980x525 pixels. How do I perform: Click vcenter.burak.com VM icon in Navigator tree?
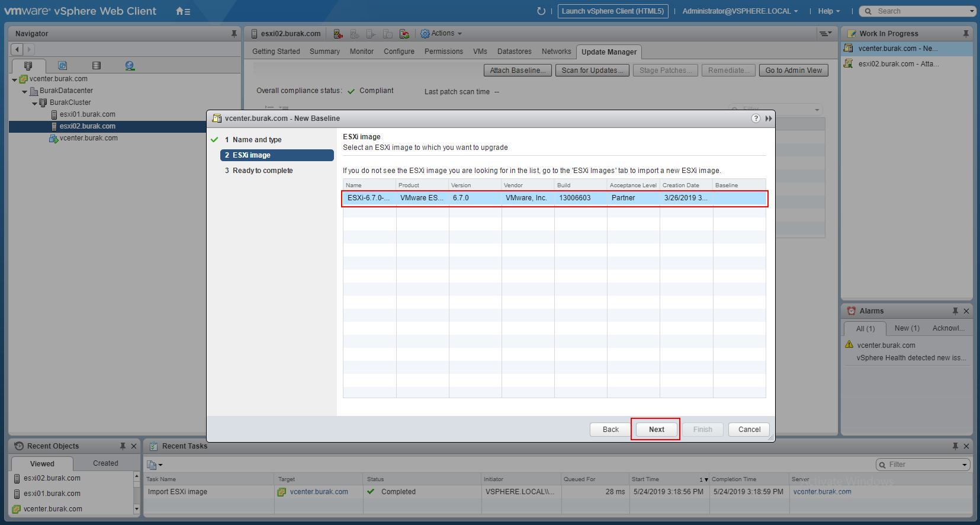pyautogui.click(x=53, y=138)
